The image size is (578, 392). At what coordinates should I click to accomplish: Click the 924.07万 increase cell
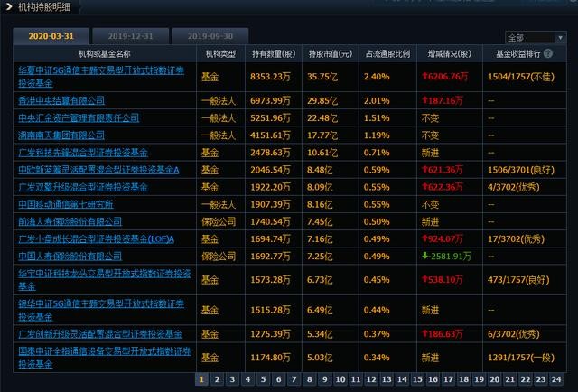click(443, 238)
